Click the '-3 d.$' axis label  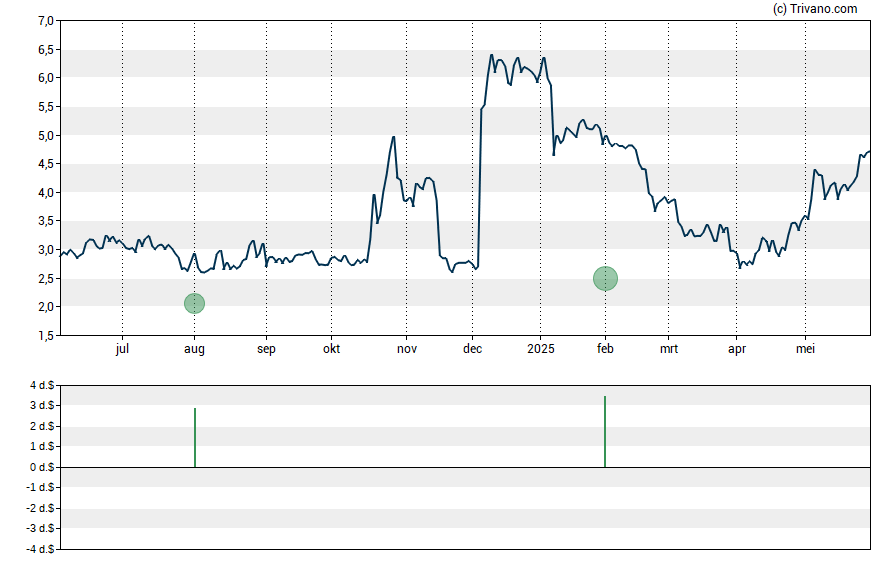pyautogui.click(x=40, y=528)
